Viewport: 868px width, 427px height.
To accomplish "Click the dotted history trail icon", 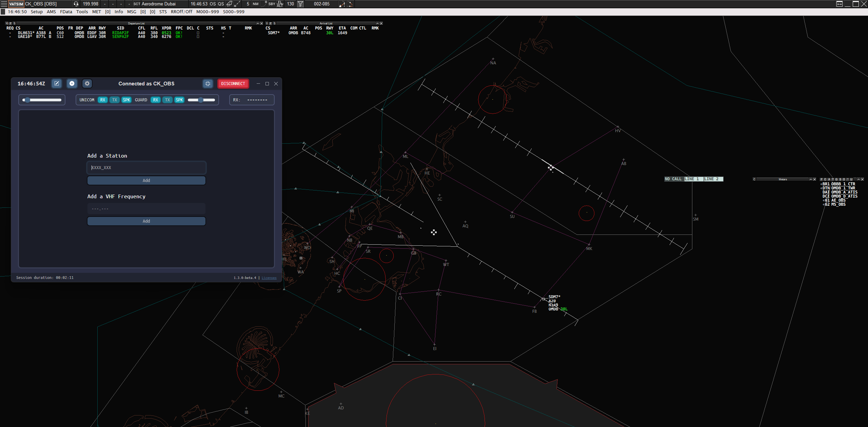I will (x=264, y=4).
